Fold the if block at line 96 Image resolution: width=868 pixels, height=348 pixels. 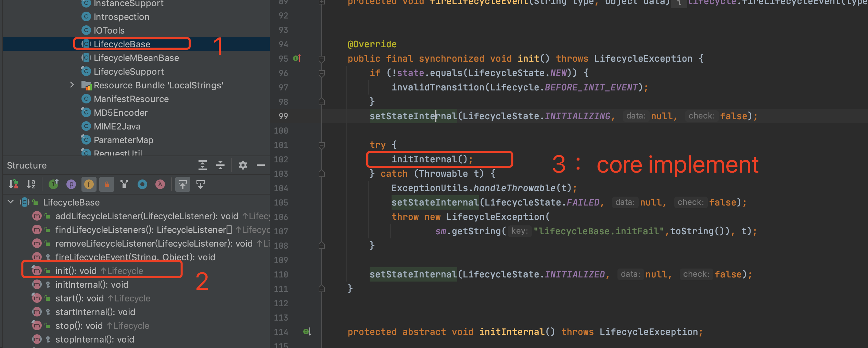321,73
